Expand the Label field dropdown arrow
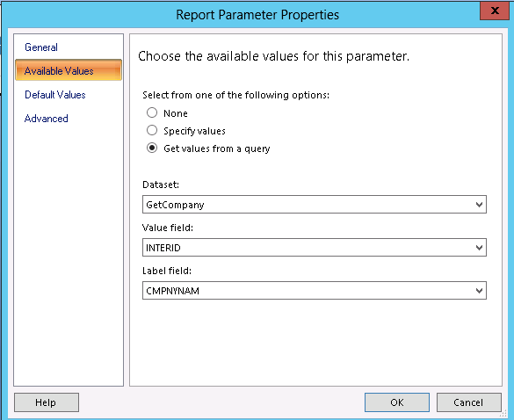 tap(479, 291)
